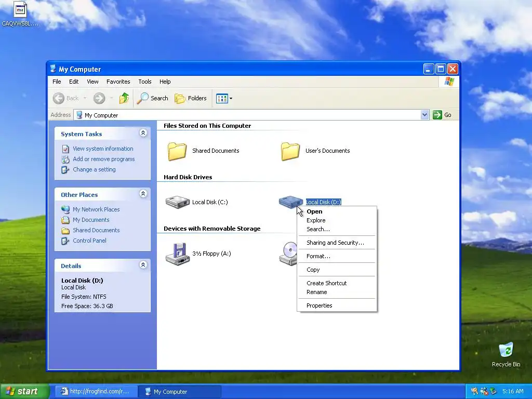Screen dimensions: 532x399
Task: Open Control Panel link
Action: [x=89, y=241]
